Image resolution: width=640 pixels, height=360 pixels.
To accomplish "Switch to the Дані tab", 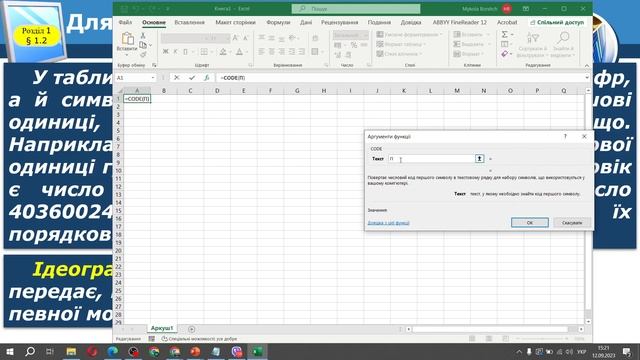I will (306, 22).
